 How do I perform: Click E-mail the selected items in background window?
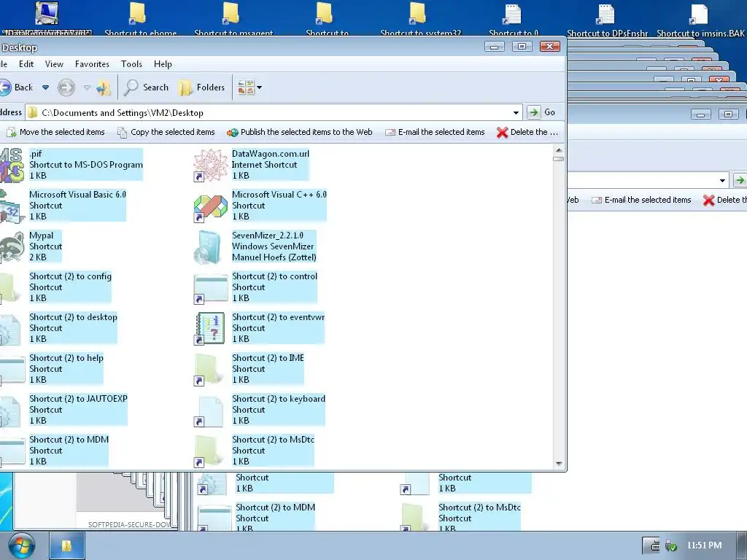pyautogui.click(x=641, y=200)
